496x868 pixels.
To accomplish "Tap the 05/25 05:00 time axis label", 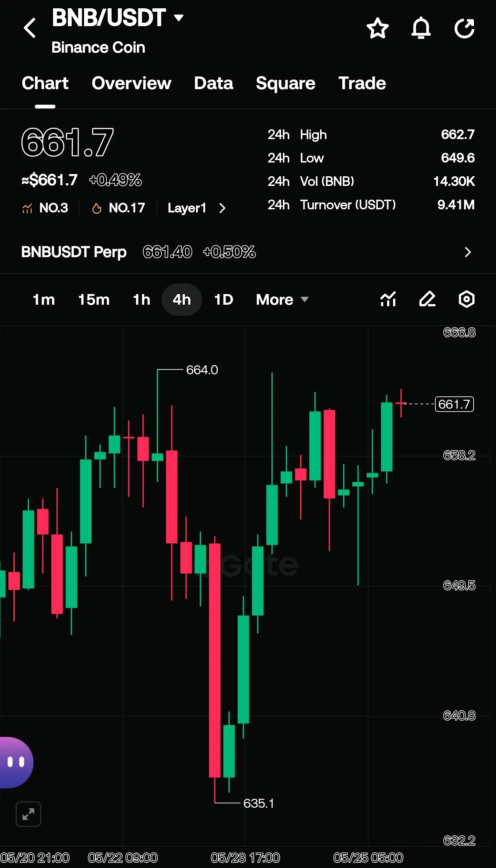I will coord(368,858).
